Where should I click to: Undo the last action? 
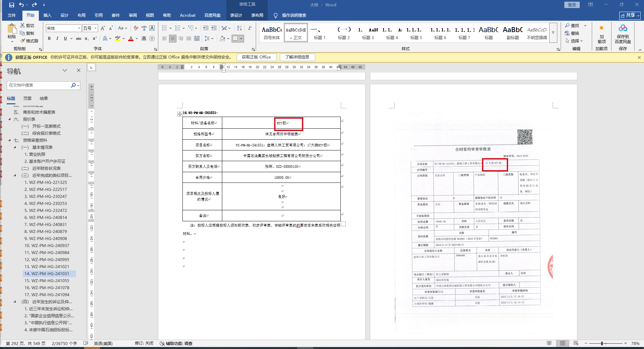[x=21, y=5]
